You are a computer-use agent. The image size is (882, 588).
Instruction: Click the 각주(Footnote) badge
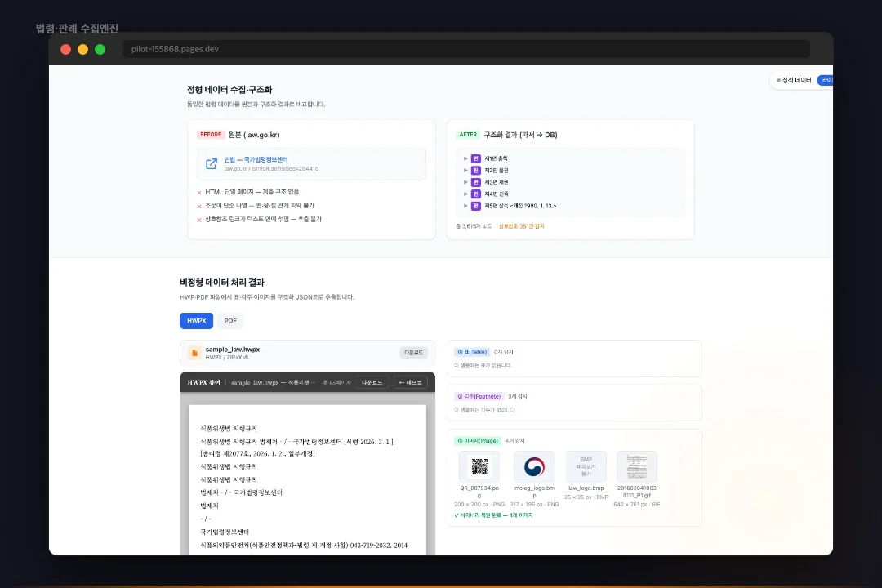coord(479,397)
